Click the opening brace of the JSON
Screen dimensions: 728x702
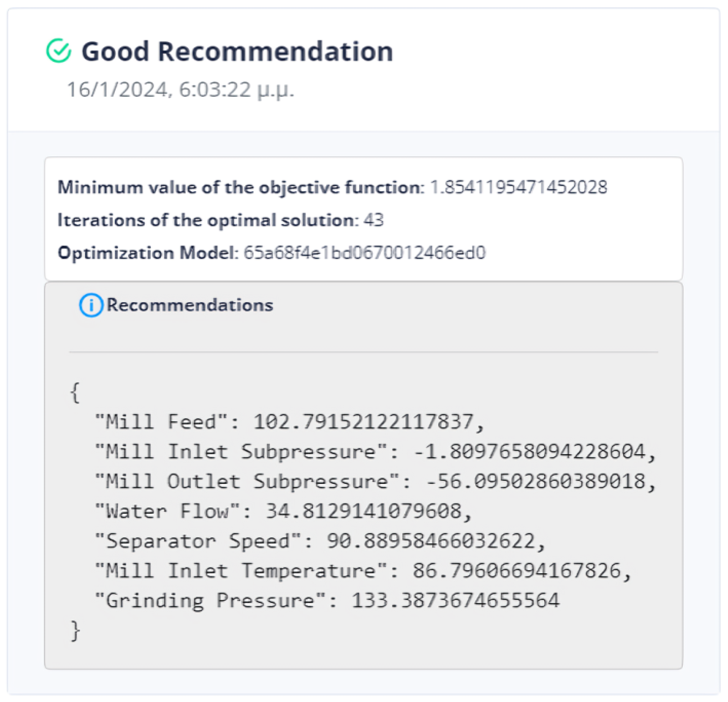pyautogui.click(x=75, y=393)
